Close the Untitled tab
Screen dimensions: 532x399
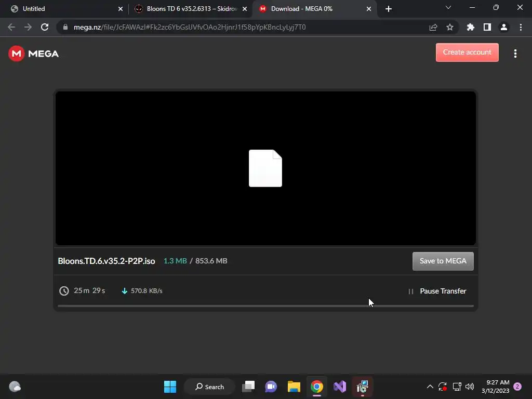pyautogui.click(x=120, y=9)
